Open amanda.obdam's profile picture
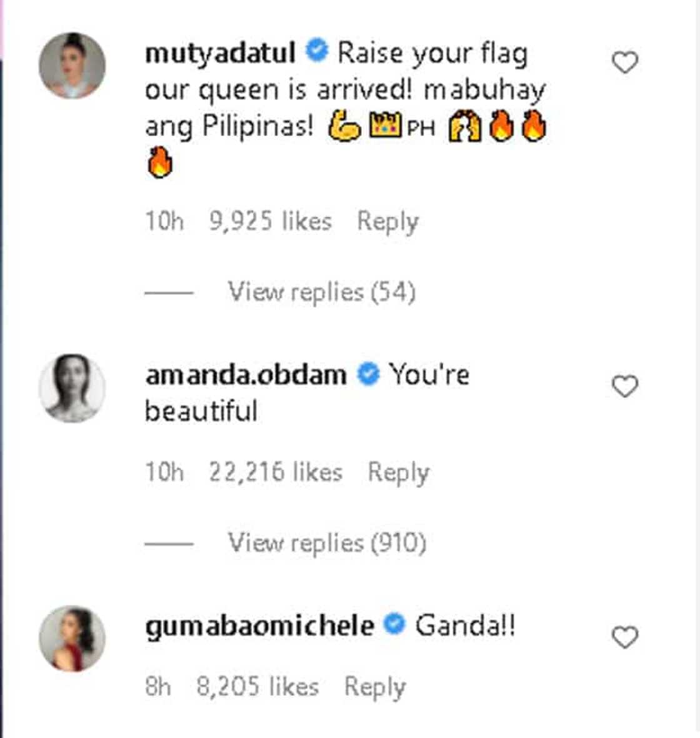The width and height of the screenshot is (700, 738). point(72,387)
